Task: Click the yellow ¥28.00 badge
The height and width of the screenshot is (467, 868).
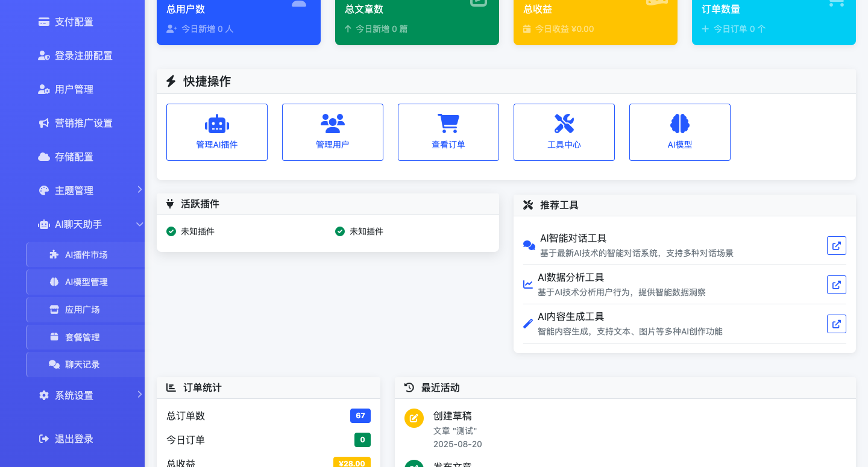Action: tap(352, 463)
